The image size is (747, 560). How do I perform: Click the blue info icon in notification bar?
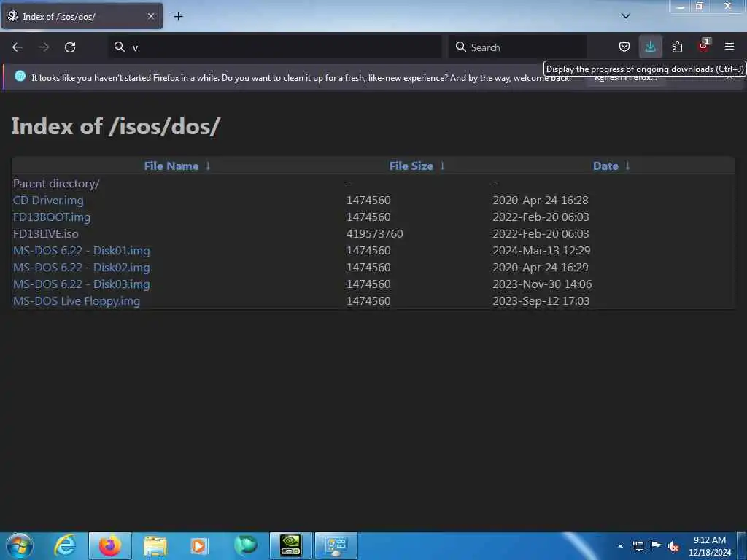pos(20,76)
